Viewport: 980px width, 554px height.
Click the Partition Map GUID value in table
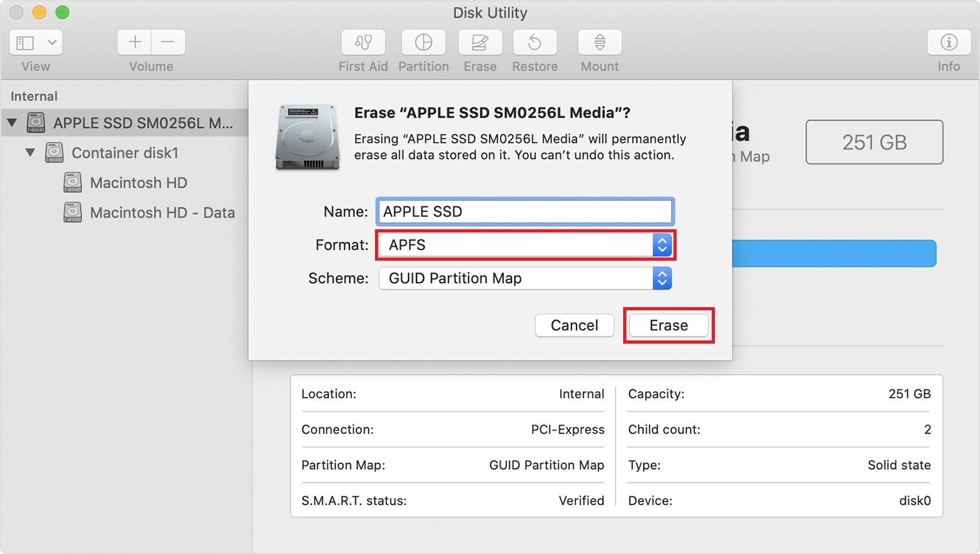pos(547,465)
